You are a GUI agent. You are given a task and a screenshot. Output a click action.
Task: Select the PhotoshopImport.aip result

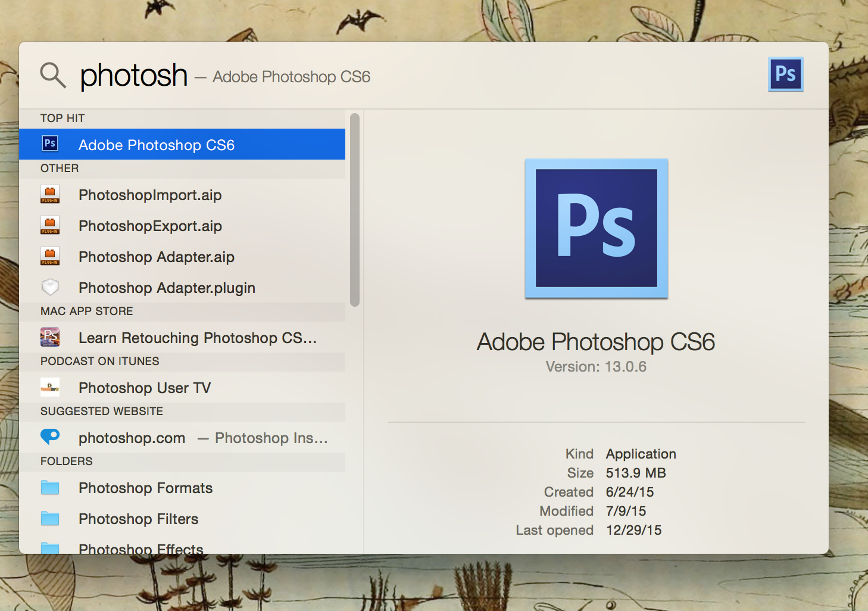(182, 194)
